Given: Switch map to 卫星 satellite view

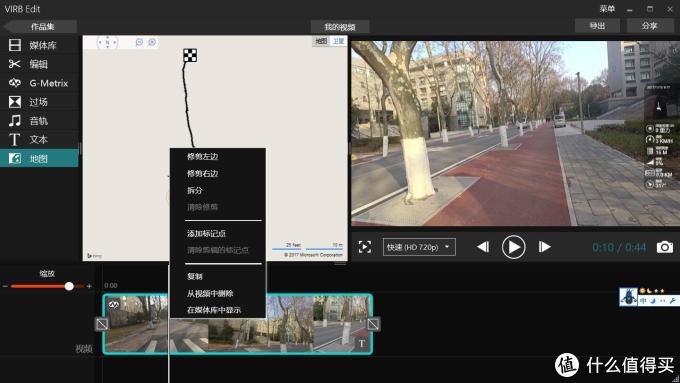Looking at the screenshot, I should 338,41.
